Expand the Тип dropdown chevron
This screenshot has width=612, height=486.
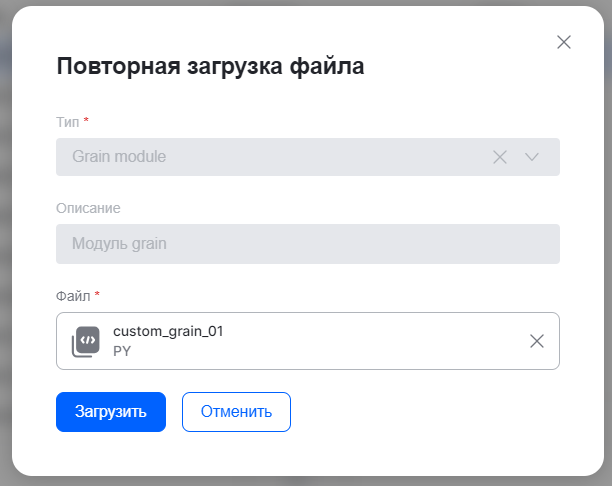[x=531, y=157]
